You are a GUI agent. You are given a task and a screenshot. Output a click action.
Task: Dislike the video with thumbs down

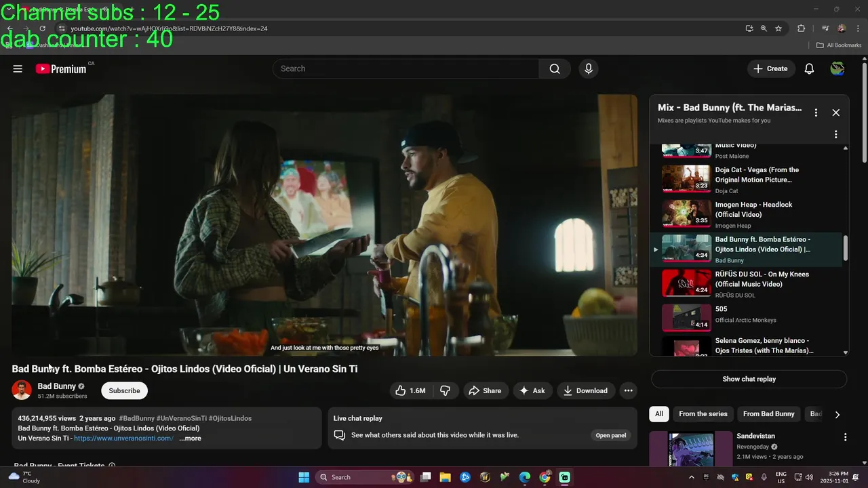(445, 390)
